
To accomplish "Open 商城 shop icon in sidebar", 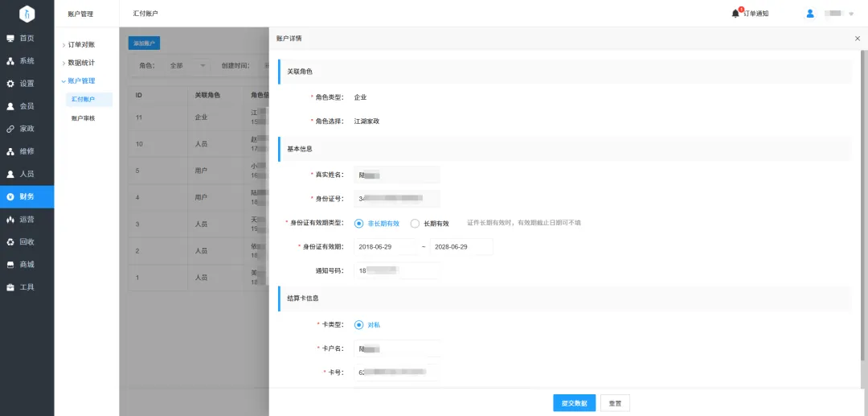I will [10, 265].
